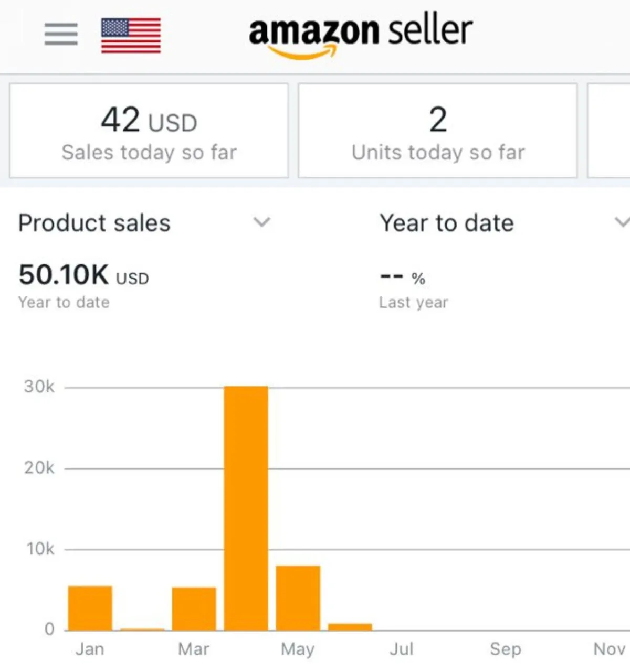Viewport: 630px width, 672px height.
Task: Open the Units today so far card
Action: click(x=437, y=131)
